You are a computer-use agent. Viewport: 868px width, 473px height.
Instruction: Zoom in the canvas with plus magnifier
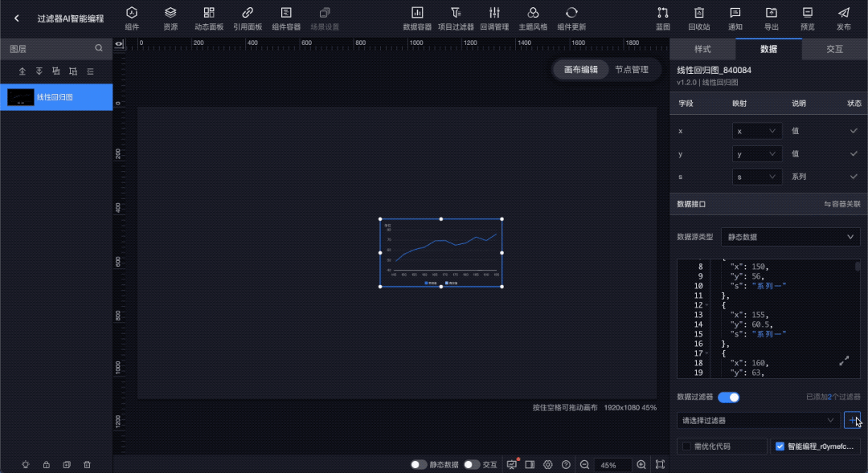click(x=641, y=464)
